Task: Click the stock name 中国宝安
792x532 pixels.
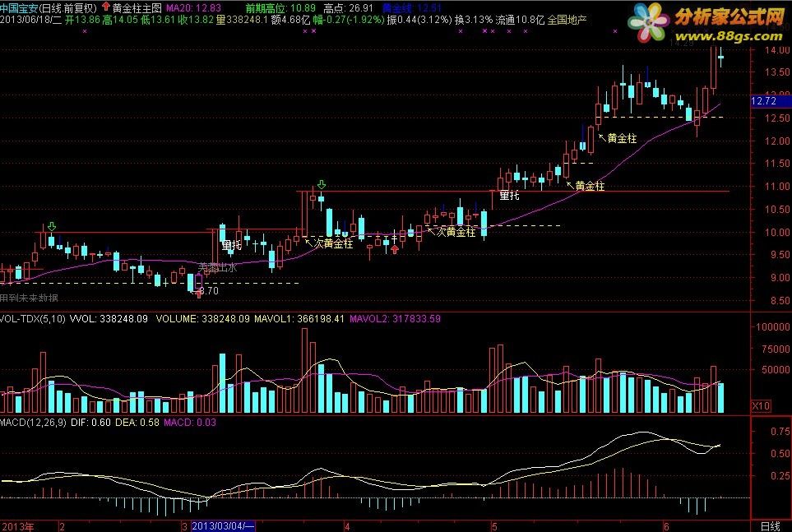Action: click(x=19, y=8)
